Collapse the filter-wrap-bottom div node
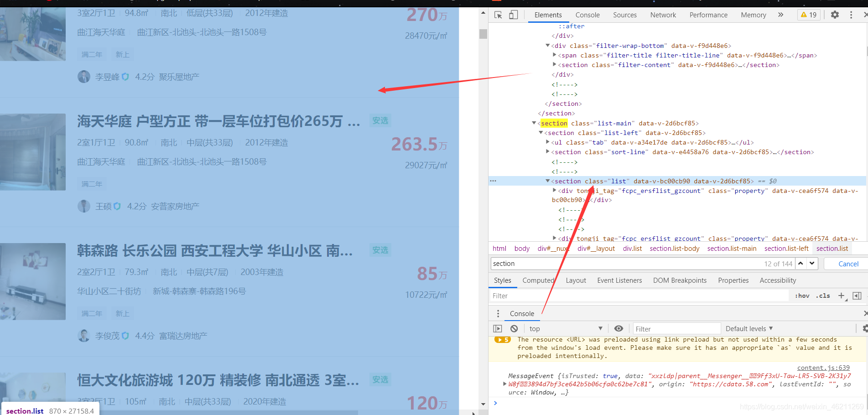This screenshot has height=415, width=868. [548, 46]
